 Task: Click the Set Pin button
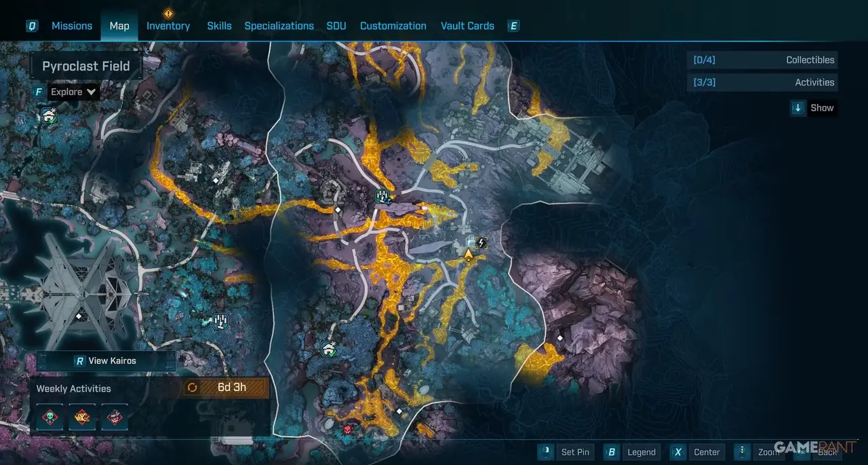575,452
